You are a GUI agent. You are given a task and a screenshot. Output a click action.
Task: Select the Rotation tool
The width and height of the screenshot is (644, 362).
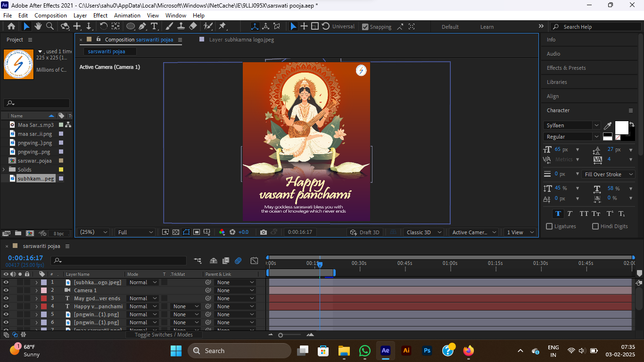104,26
